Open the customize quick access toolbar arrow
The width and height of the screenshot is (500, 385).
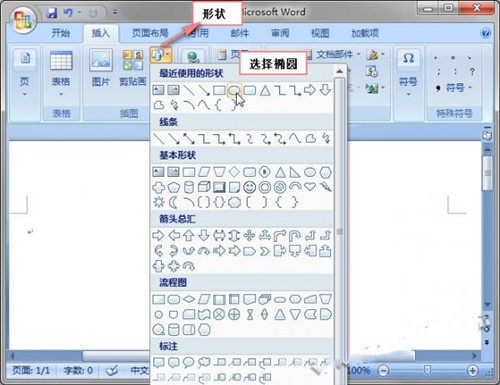tap(115, 13)
